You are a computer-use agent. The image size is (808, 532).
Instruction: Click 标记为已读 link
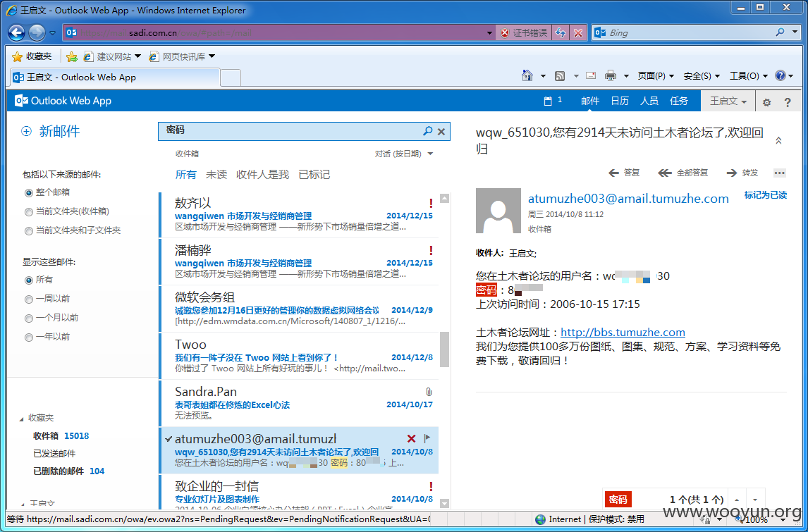pos(766,195)
